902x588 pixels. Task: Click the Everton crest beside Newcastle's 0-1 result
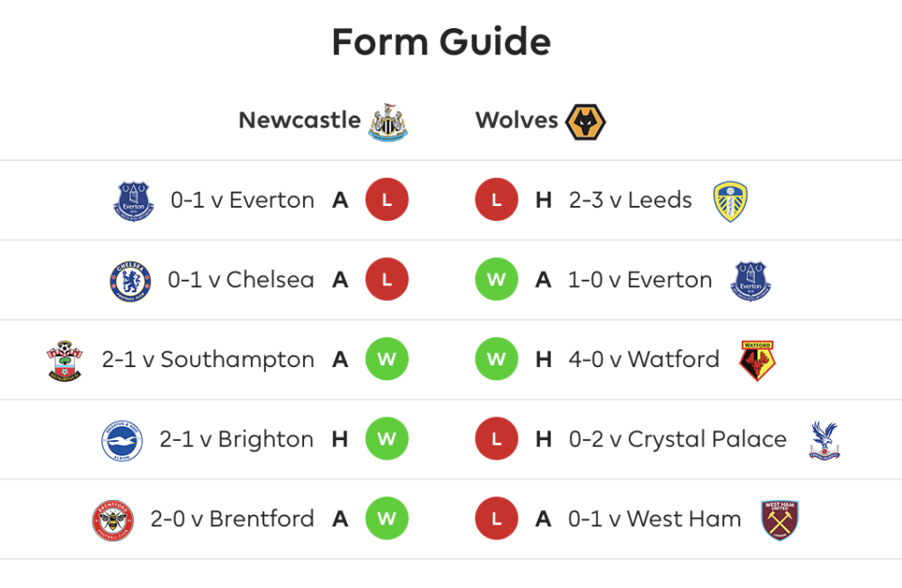point(134,202)
